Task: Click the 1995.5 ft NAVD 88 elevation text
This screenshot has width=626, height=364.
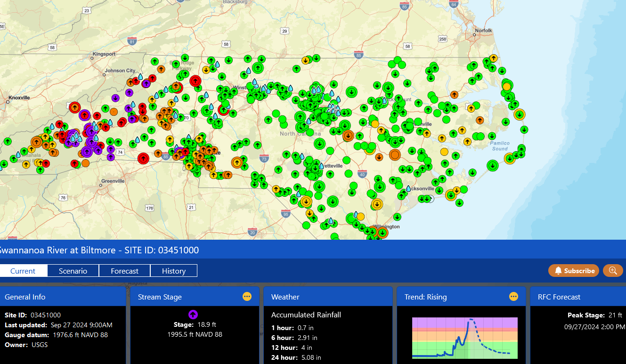Action: pos(195,334)
